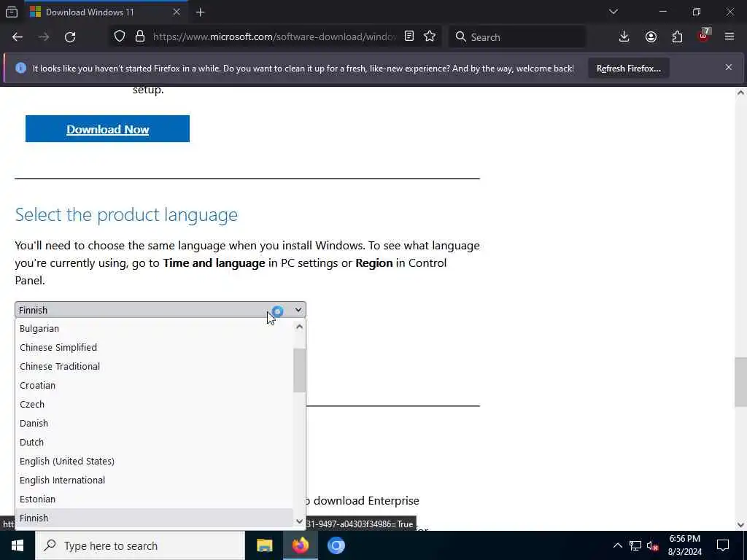Image resolution: width=747 pixels, height=560 pixels.
Task: Go back using the Firefox back arrow
Action: click(18, 37)
